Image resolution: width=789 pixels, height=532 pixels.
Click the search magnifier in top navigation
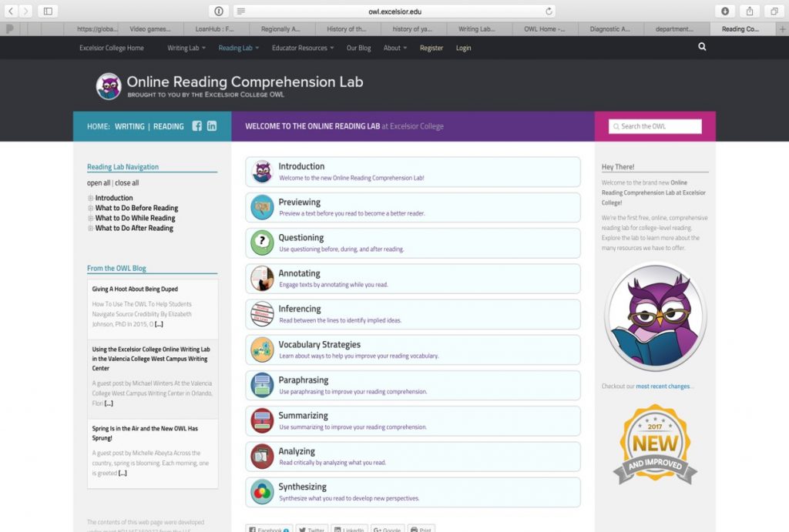702,47
